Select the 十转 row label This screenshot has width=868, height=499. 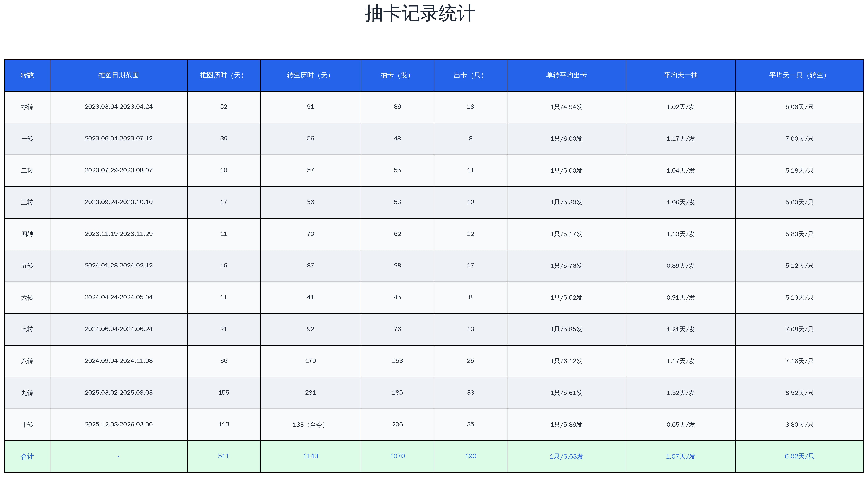click(x=27, y=425)
